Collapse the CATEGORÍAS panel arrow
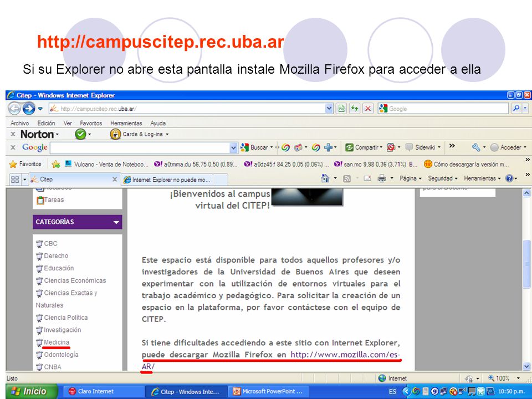This screenshot has width=532, height=399. [x=116, y=222]
